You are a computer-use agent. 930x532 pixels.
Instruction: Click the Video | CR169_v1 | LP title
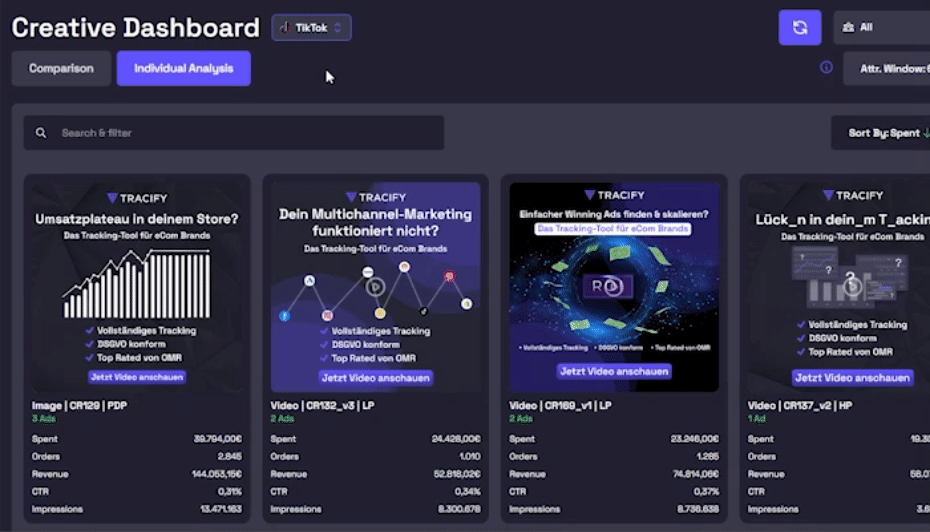coord(560,406)
